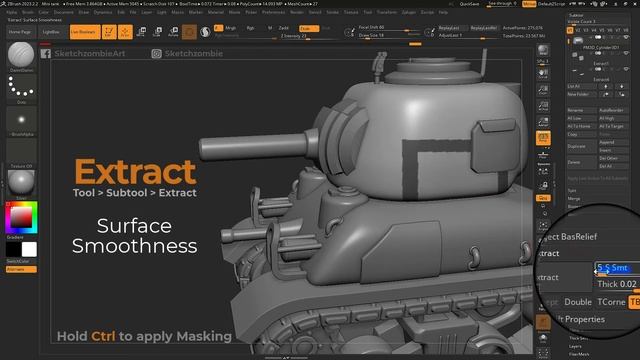
Task: Open the Transform menu
Action: [x=387, y=13]
